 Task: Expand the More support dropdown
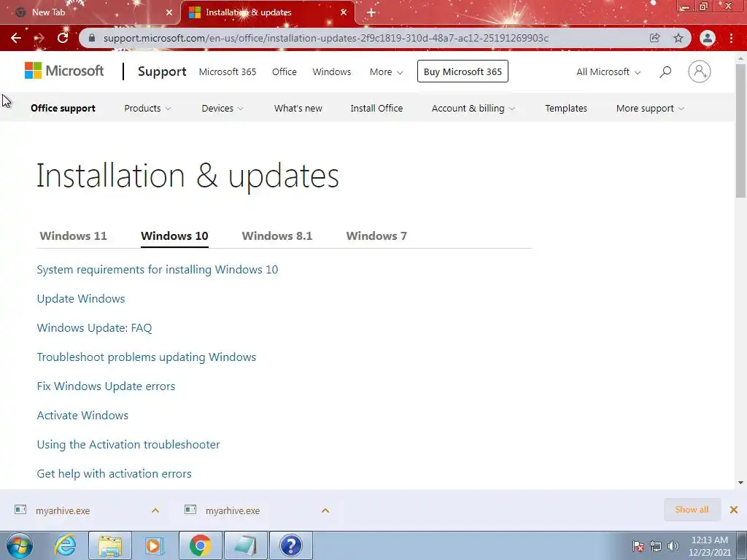click(x=650, y=109)
